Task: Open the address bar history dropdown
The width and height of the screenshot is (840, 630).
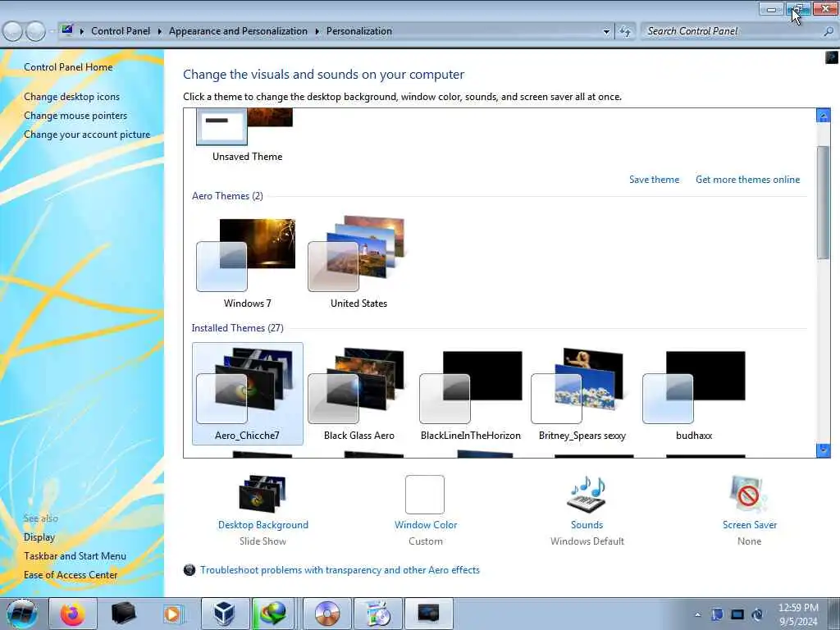Action: point(606,32)
